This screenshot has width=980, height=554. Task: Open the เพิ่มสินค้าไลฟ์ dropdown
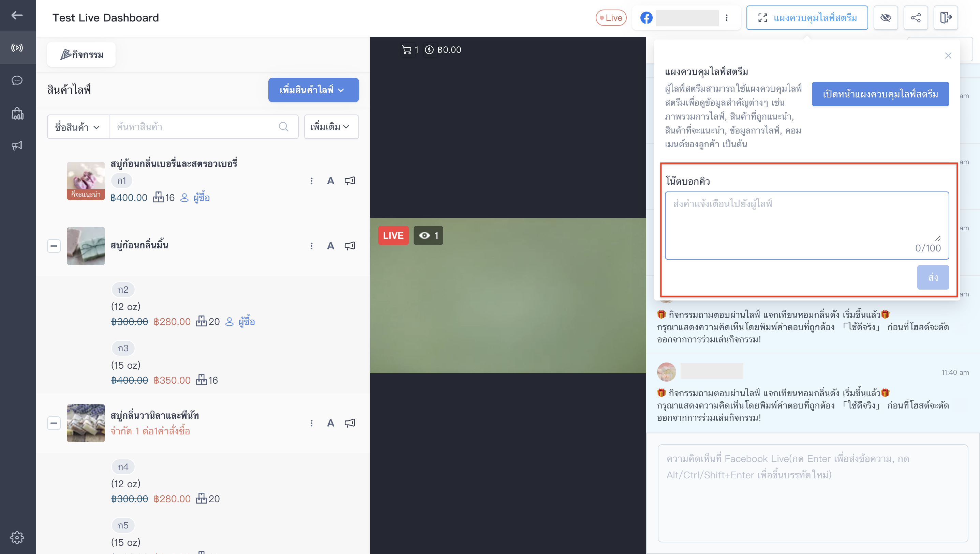[313, 90]
